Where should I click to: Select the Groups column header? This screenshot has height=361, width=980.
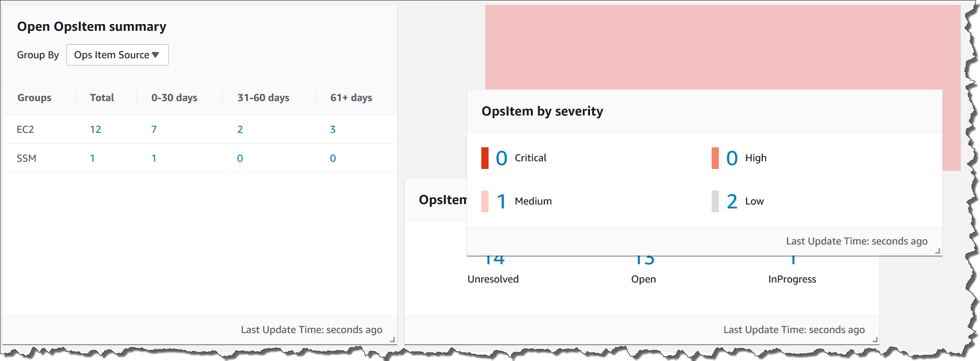[x=34, y=98]
